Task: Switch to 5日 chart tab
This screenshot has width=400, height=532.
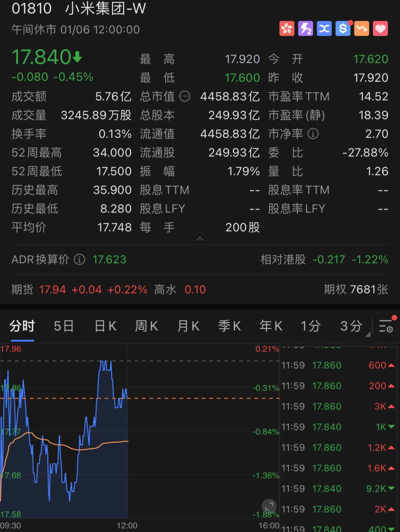Action: 64,326
